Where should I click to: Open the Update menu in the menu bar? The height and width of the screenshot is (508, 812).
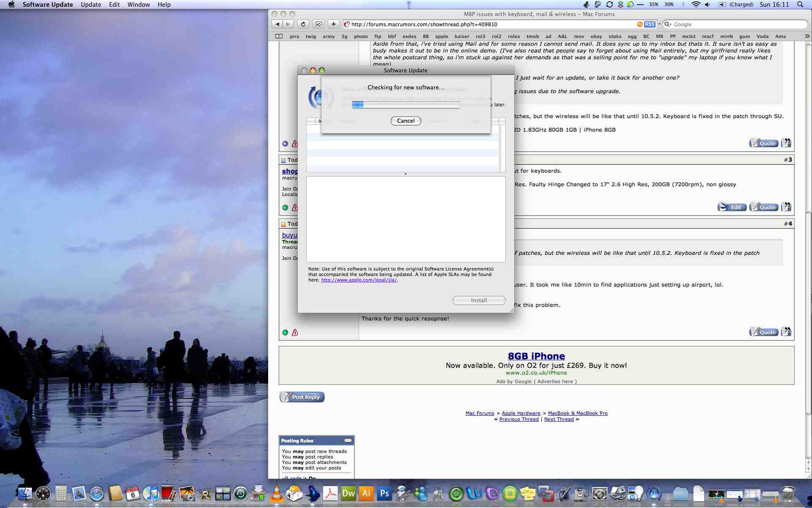[91, 5]
